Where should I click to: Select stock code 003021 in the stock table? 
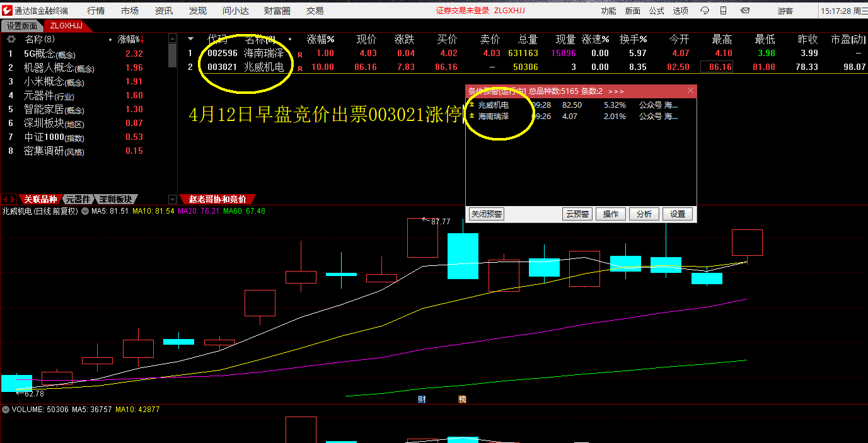[x=223, y=67]
